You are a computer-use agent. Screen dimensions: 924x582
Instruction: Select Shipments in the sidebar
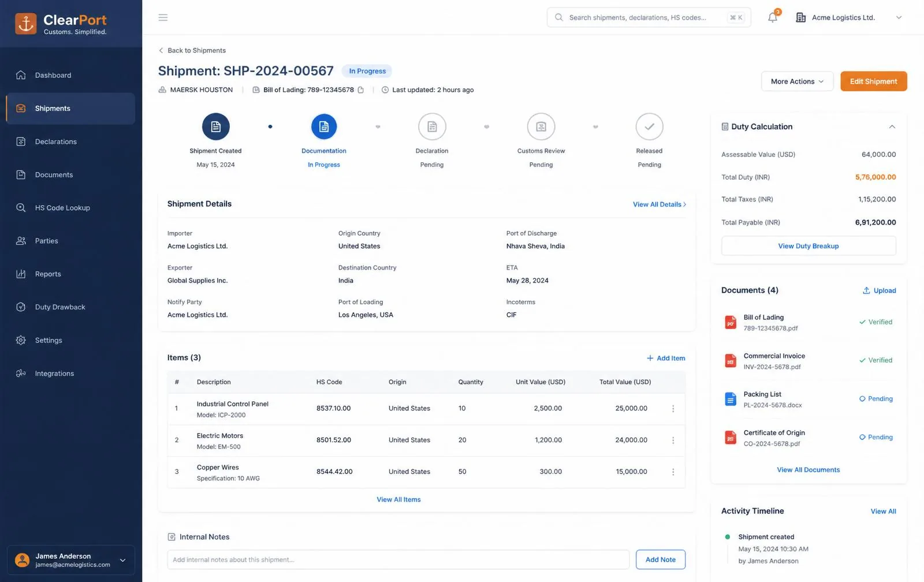70,109
